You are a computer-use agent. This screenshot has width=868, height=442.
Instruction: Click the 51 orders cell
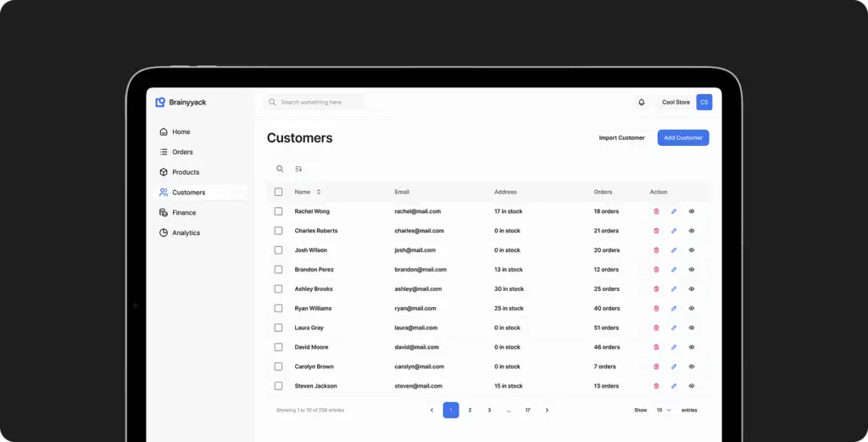(606, 327)
